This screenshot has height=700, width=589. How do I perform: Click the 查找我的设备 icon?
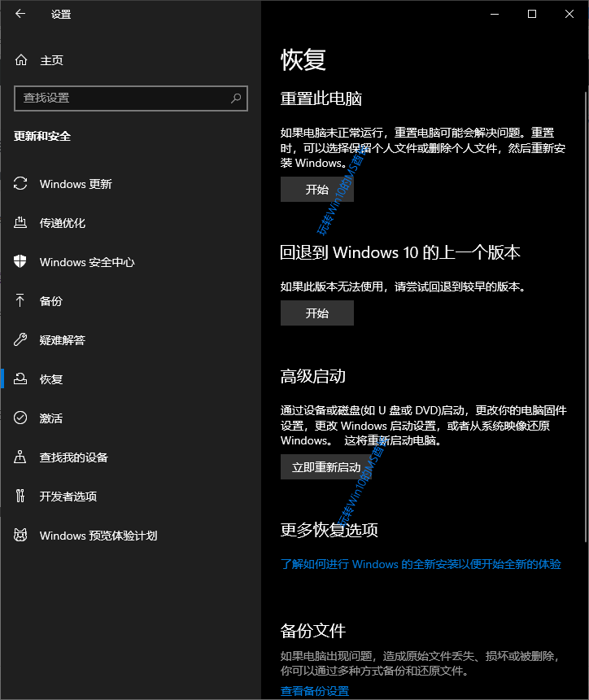20,457
